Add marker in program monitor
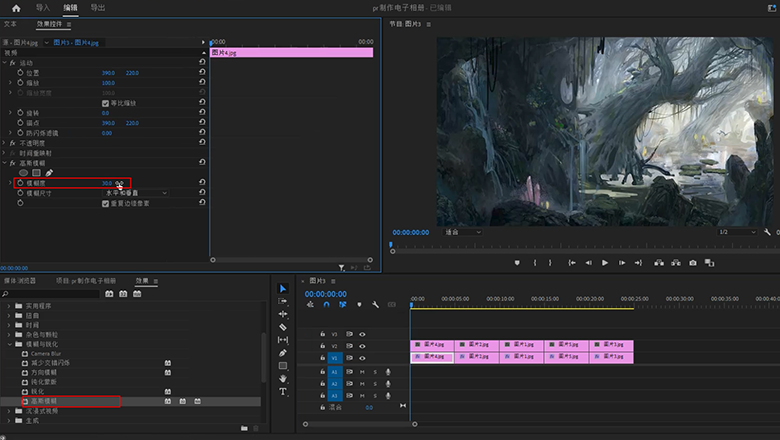The height and width of the screenshot is (440, 780). [x=517, y=263]
